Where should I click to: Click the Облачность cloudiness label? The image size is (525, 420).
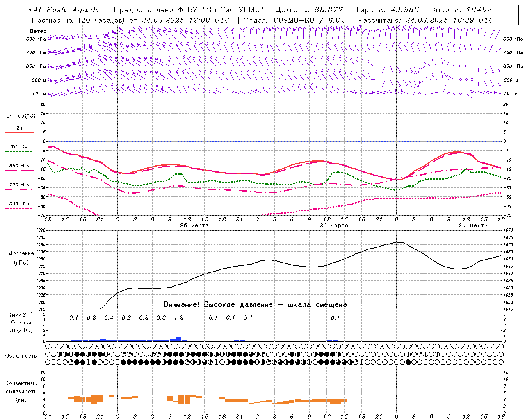(21, 356)
